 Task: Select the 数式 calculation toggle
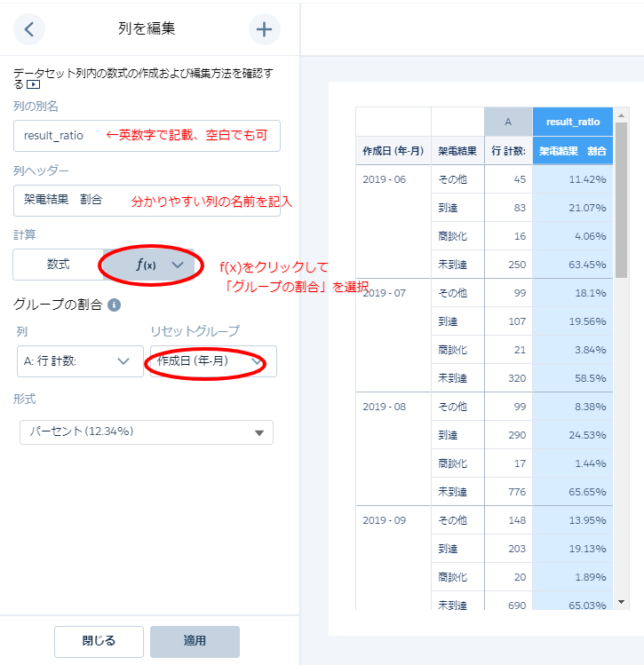(x=59, y=265)
